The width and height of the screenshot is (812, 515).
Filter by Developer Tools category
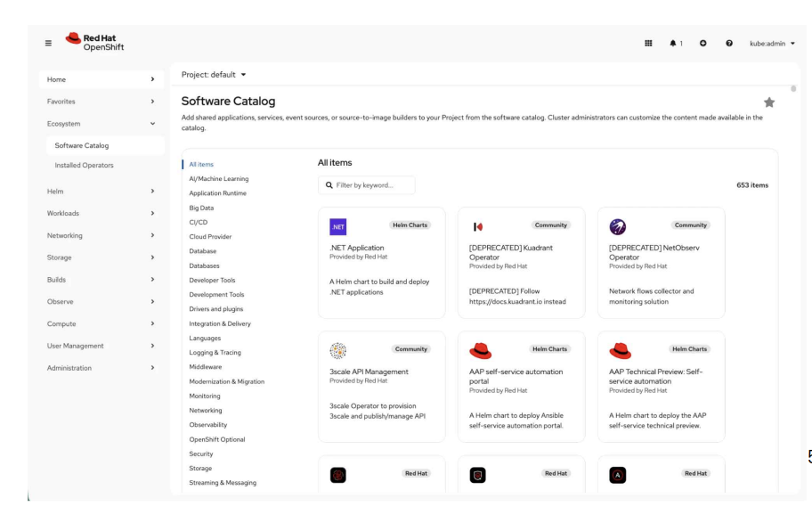coord(212,281)
